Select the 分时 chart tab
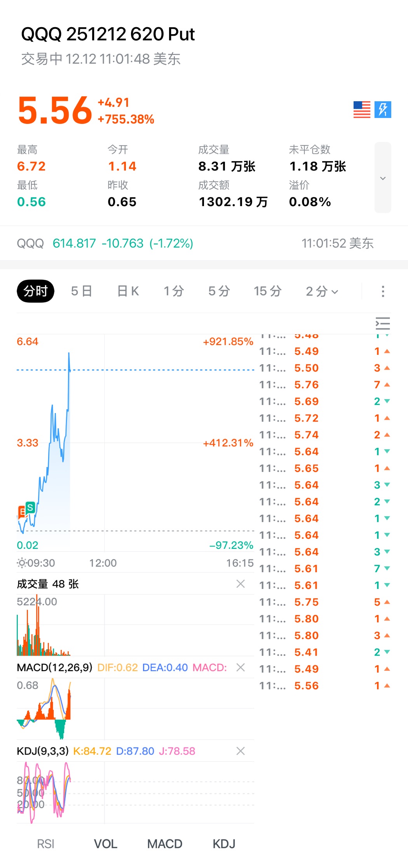The image size is (408, 868). (35, 291)
